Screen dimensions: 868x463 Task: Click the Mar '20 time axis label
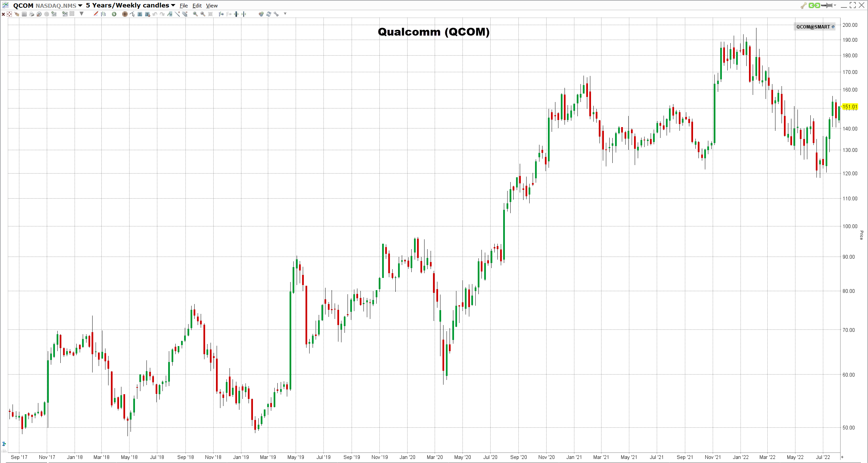[435, 457]
